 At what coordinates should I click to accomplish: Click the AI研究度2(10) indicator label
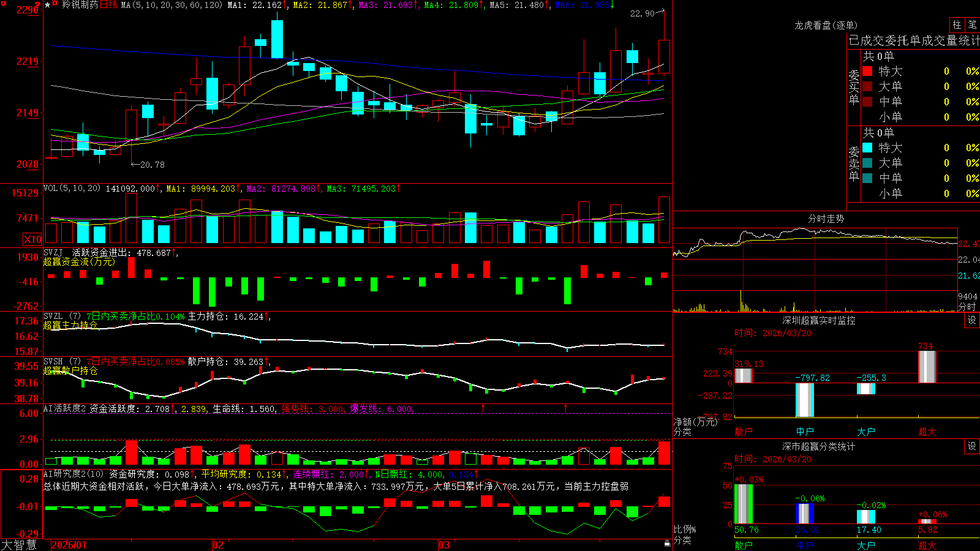(x=73, y=474)
